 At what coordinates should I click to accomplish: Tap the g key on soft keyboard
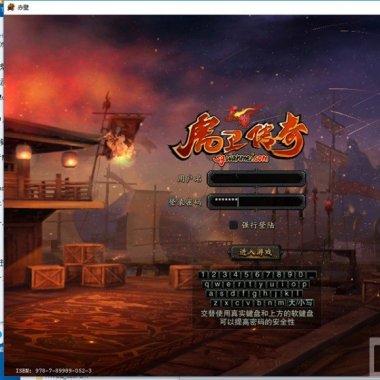pyautogui.click(x=254, y=294)
